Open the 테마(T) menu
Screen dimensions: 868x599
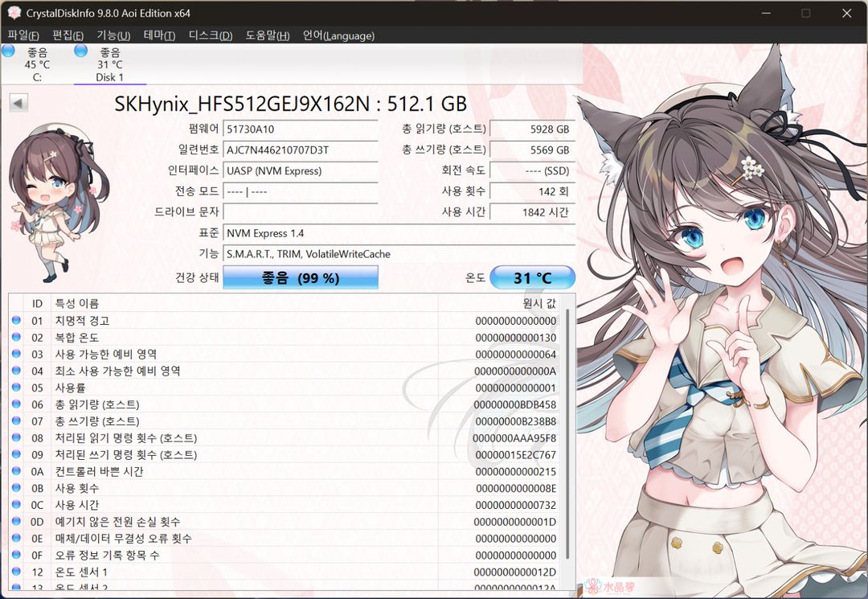point(158,35)
